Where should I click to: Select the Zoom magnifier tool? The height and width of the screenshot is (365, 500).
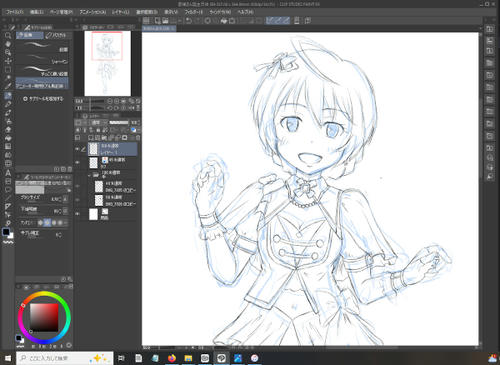8,35
